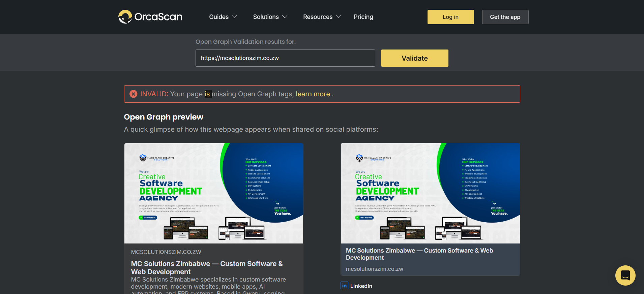644x294 pixels.
Task: Follow the learn more link
Action: tap(313, 94)
